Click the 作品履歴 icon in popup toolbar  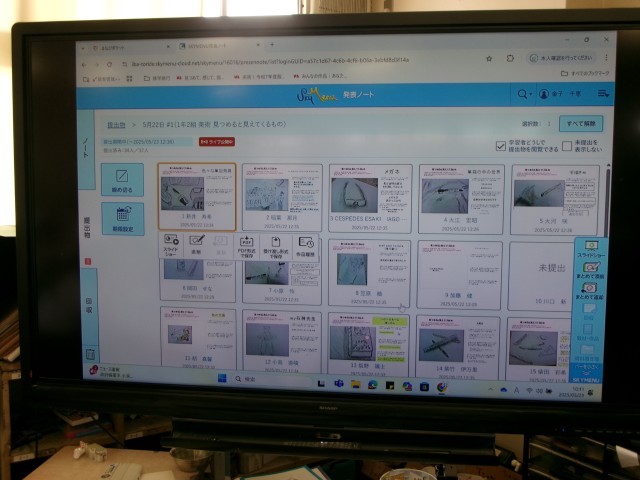point(305,245)
